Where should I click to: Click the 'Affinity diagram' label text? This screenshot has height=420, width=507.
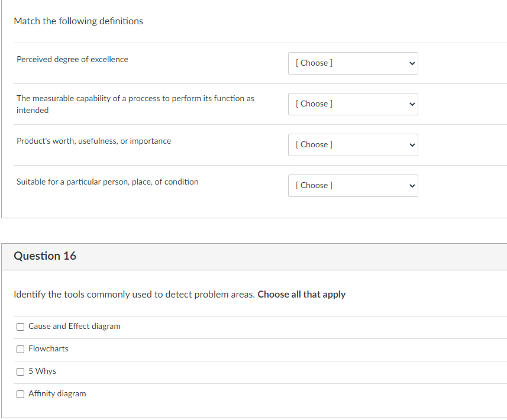[x=57, y=393]
